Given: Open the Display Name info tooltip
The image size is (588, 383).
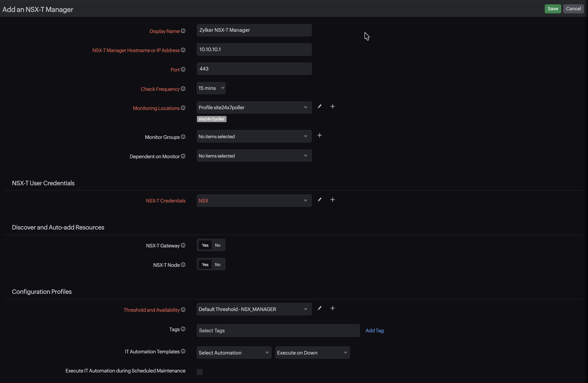Looking at the screenshot, I should pos(183,31).
